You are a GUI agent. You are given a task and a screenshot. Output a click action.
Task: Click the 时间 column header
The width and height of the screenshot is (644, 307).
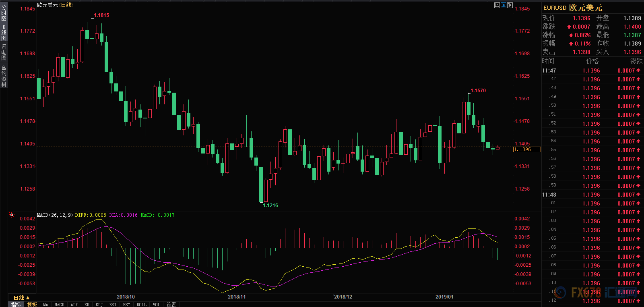point(548,61)
